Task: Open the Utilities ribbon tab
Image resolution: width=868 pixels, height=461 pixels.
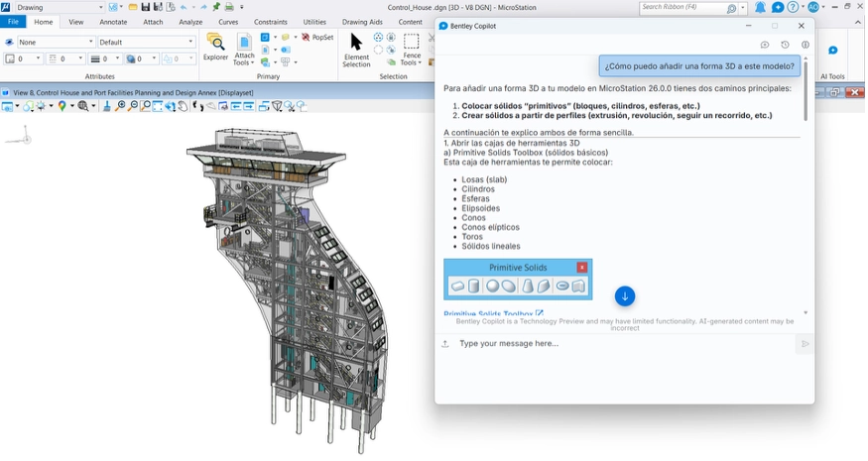Action: click(x=314, y=22)
